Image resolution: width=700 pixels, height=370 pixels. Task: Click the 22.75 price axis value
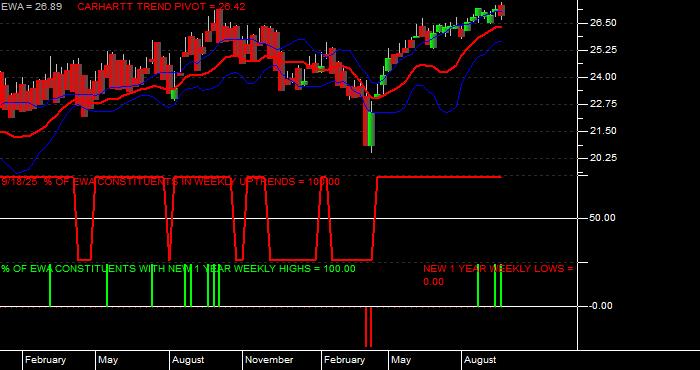(x=603, y=104)
